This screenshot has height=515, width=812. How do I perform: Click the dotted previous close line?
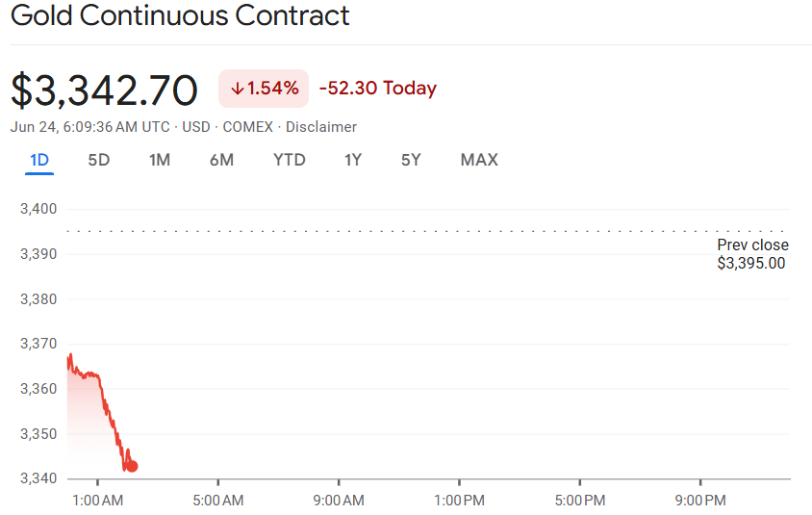(x=424, y=231)
